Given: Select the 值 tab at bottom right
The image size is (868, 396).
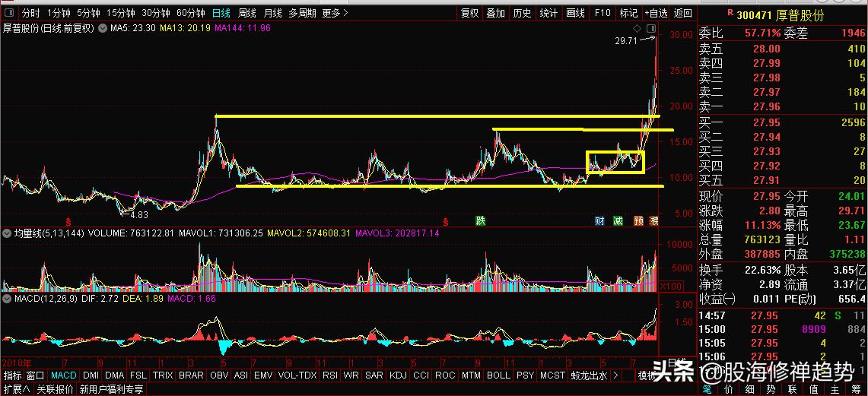Looking at the screenshot, I should [x=814, y=388].
